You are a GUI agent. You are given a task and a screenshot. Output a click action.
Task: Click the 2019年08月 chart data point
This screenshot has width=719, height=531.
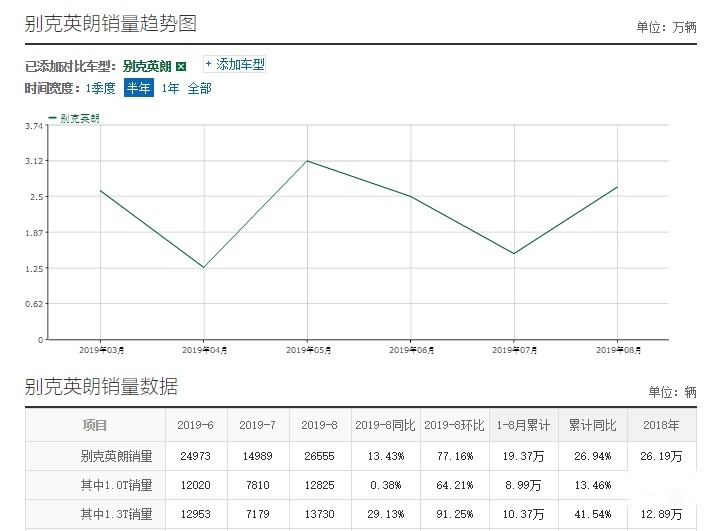tap(617, 187)
